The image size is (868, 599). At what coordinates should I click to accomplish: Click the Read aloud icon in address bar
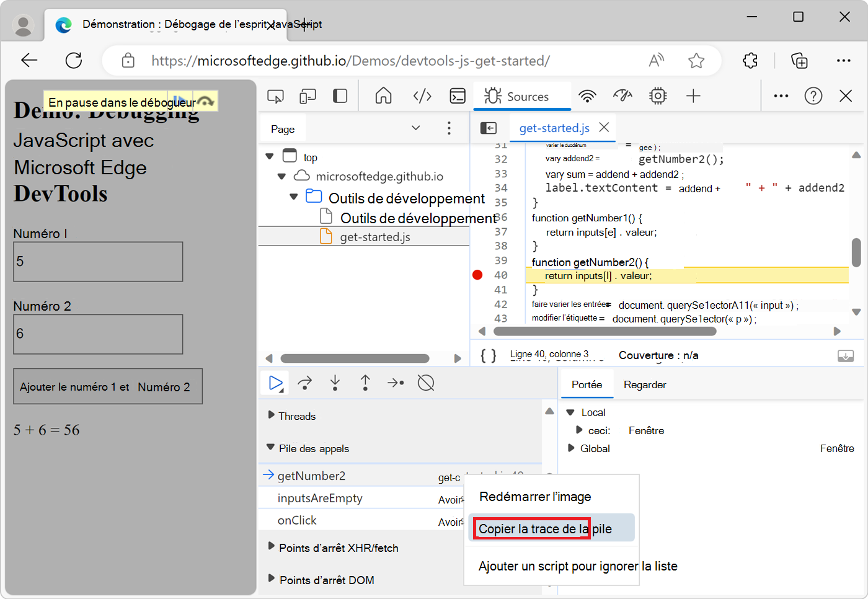656,60
